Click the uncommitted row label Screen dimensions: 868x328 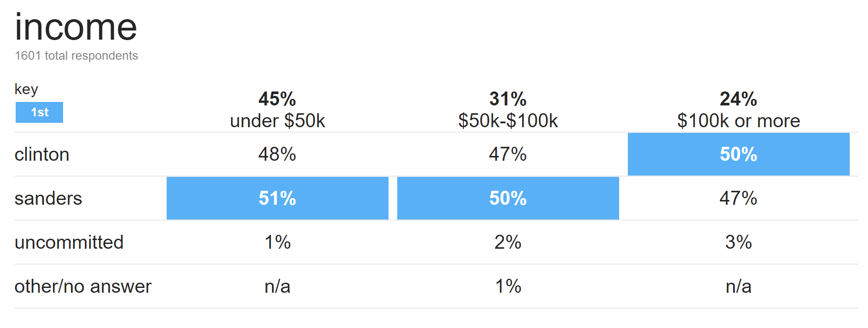coord(69,243)
